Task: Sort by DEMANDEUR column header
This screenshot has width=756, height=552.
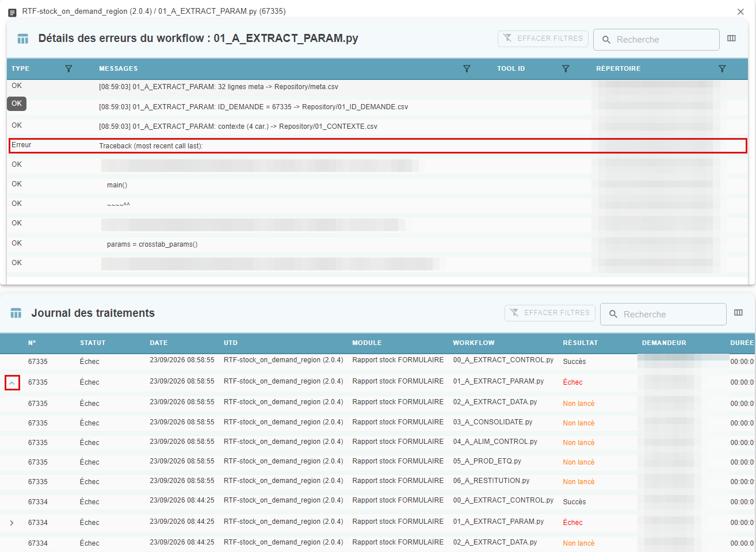Action: click(x=664, y=343)
